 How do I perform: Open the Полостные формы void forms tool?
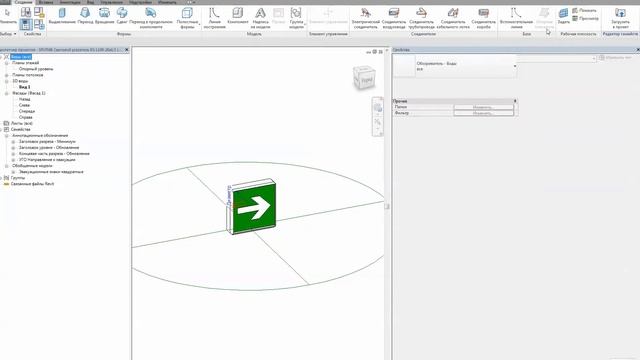187,18
